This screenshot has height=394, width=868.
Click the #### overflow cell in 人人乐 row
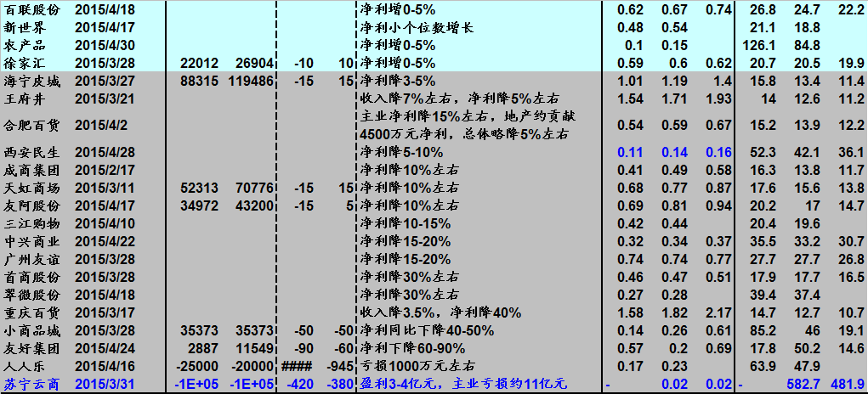(x=298, y=366)
